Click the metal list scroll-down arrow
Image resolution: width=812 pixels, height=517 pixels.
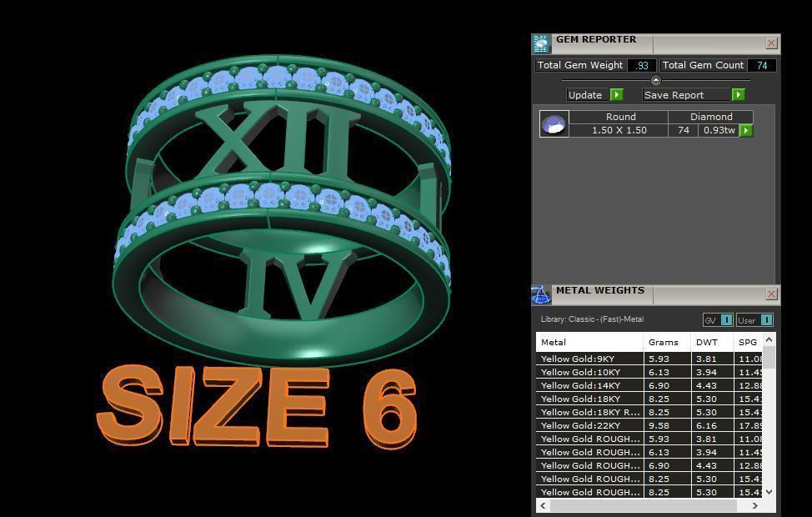[x=769, y=492]
